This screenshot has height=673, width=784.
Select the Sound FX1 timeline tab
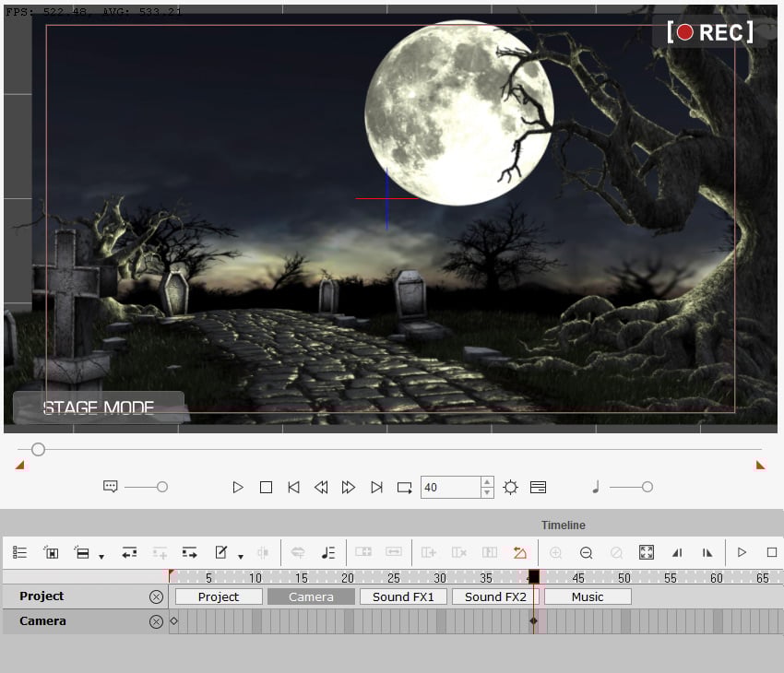point(403,596)
